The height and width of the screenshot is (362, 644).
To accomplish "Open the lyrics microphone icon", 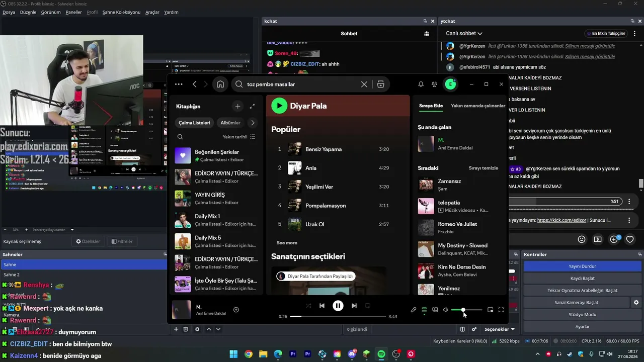I will pyautogui.click(x=414, y=310).
